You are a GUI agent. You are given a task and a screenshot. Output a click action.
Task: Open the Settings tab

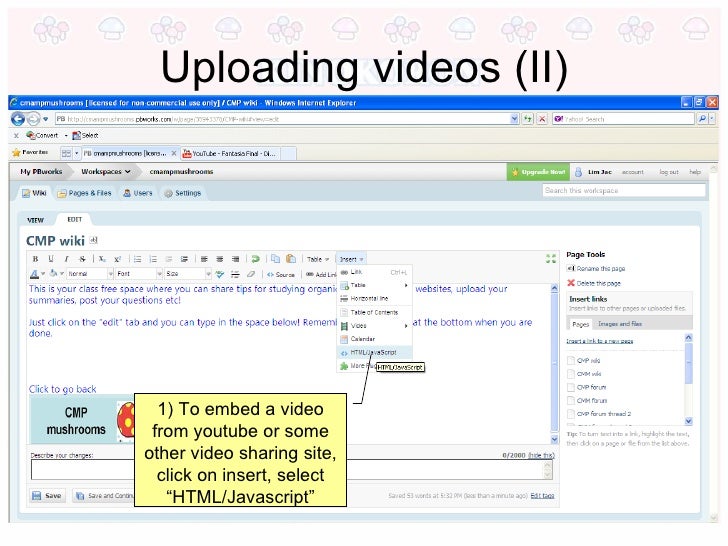tap(182, 193)
